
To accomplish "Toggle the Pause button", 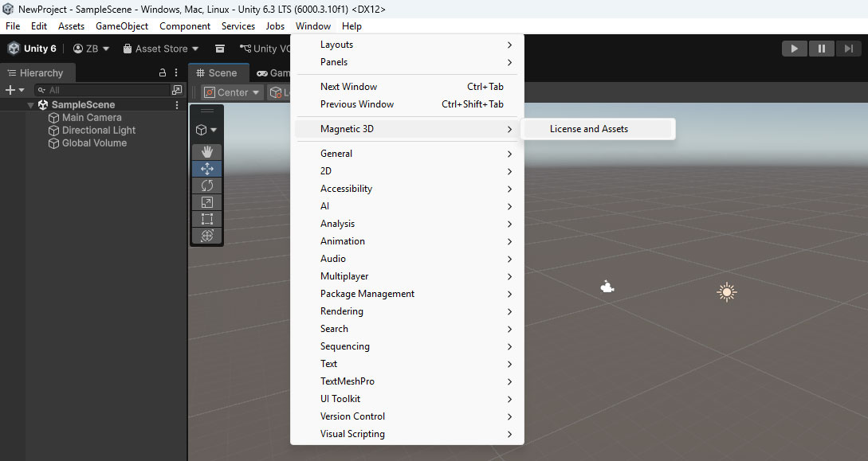I will pyautogui.click(x=822, y=48).
